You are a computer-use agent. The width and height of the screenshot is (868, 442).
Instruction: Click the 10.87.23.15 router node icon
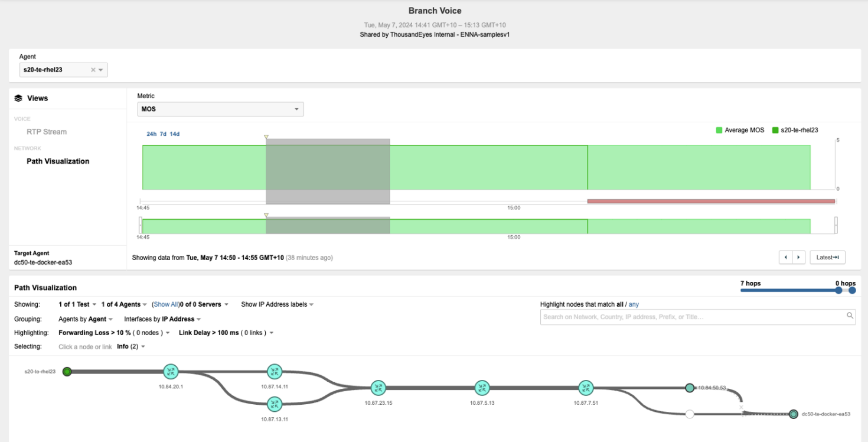(x=378, y=388)
